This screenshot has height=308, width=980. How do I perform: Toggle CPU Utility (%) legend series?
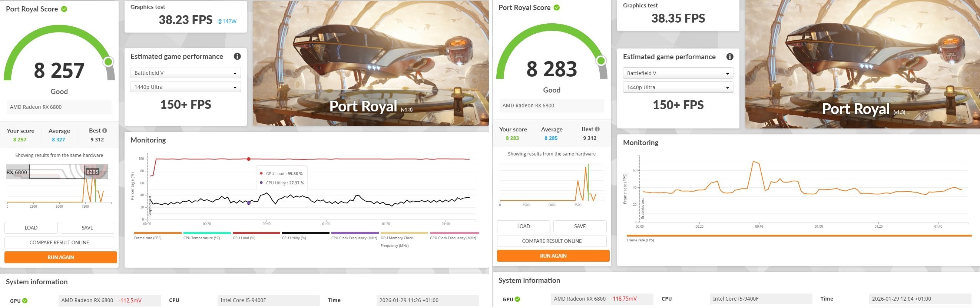coord(305,236)
